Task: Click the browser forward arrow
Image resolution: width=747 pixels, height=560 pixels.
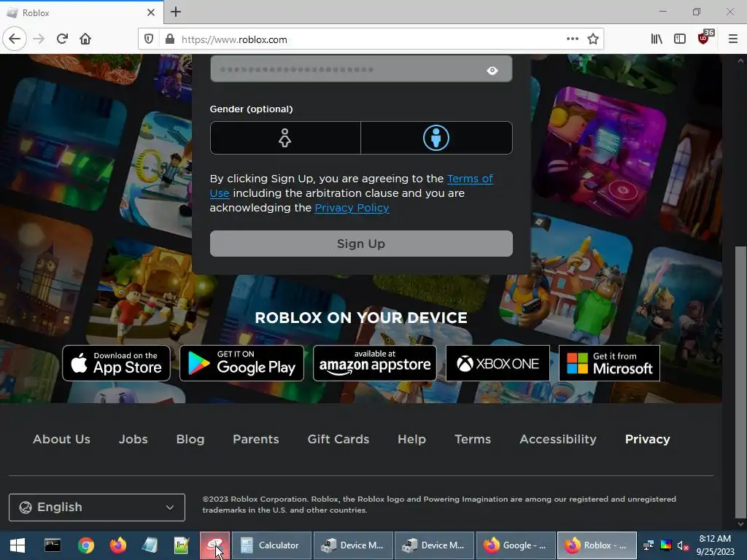Action: (x=39, y=39)
